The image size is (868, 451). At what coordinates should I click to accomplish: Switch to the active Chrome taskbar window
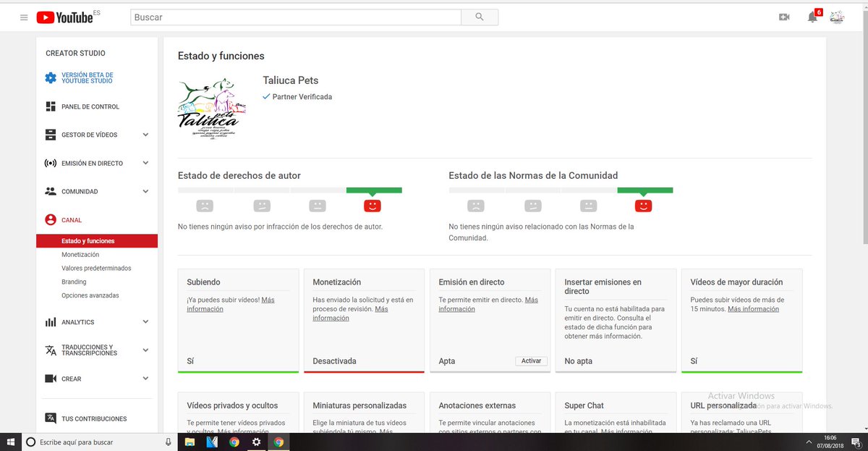click(278, 442)
